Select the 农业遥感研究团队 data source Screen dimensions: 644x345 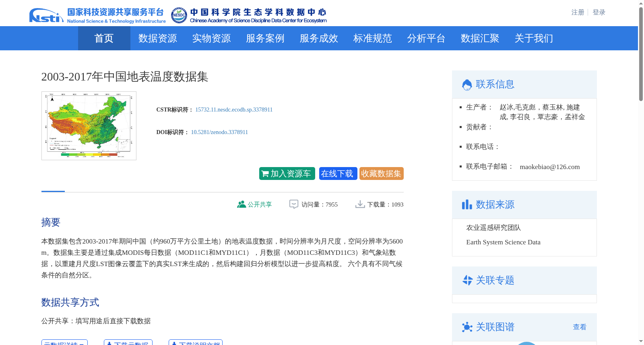pyautogui.click(x=493, y=227)
